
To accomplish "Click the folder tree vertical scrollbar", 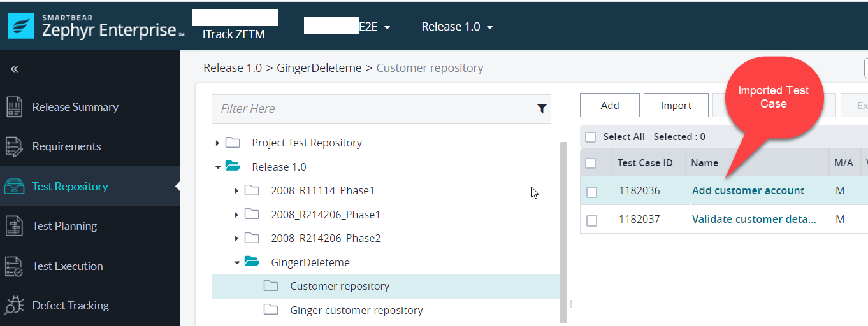I will tap(563, 229).
